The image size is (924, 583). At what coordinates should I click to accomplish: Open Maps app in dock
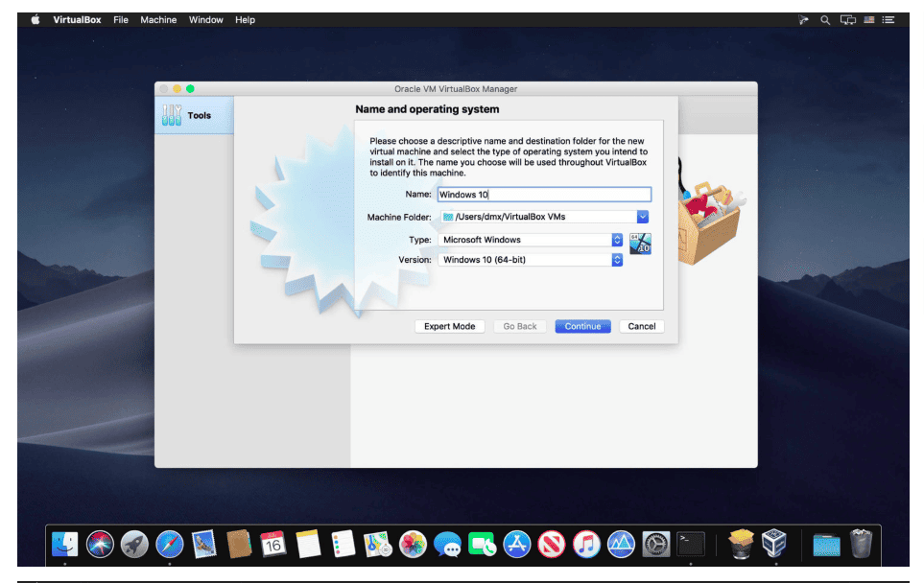[x=378, y=544]
